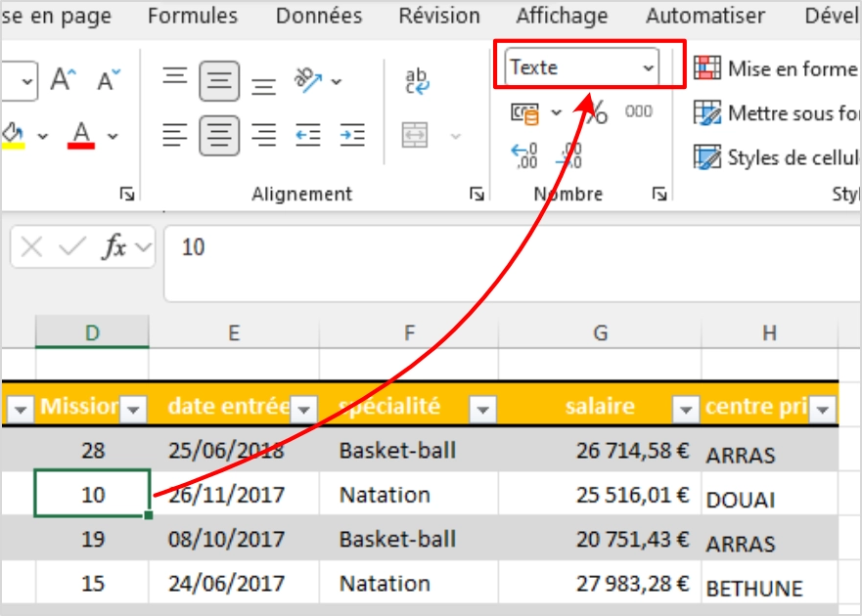Screen dimensions: 862x616
Task: Open the Fill color dropdown arrow
Action: (42, 134)
